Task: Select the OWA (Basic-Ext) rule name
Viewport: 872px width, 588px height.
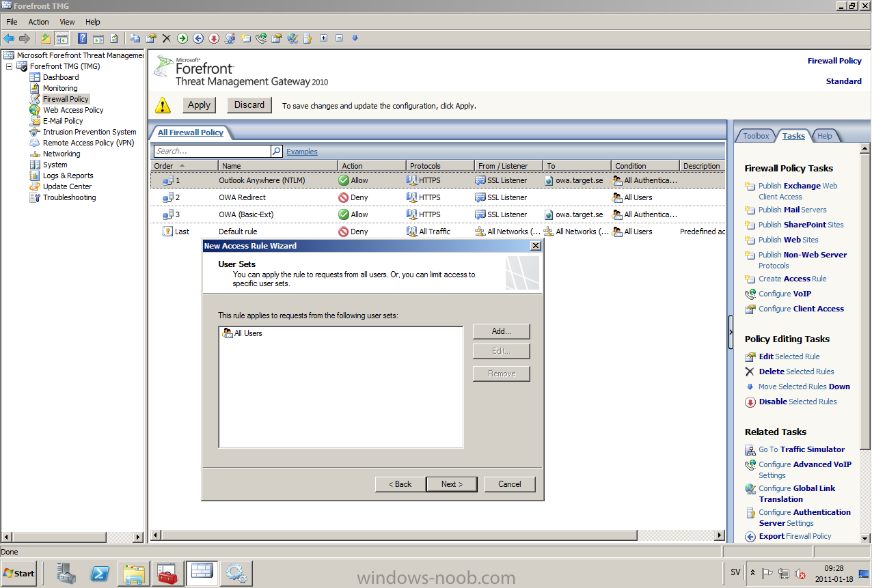Action: coord(246,214)
